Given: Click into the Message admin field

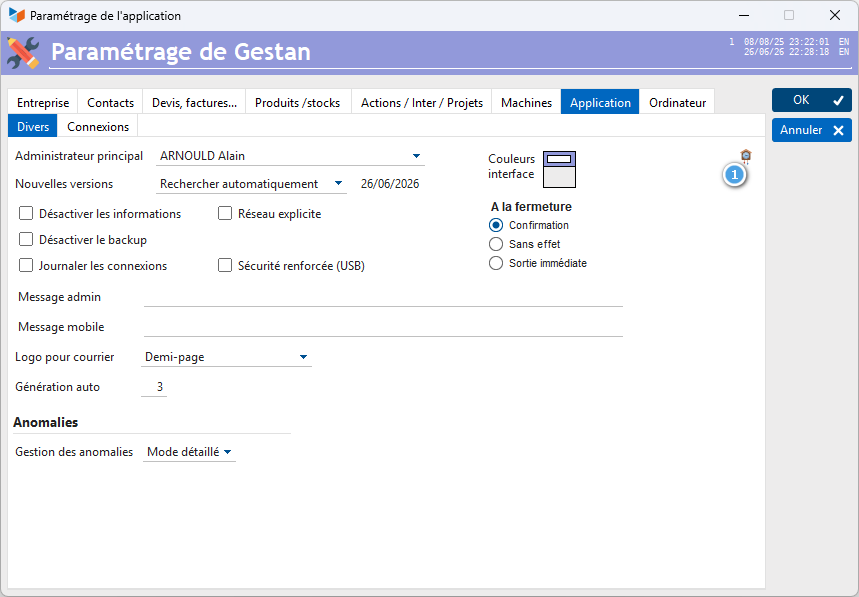Looking at the screenshot, I should (383, 297).
